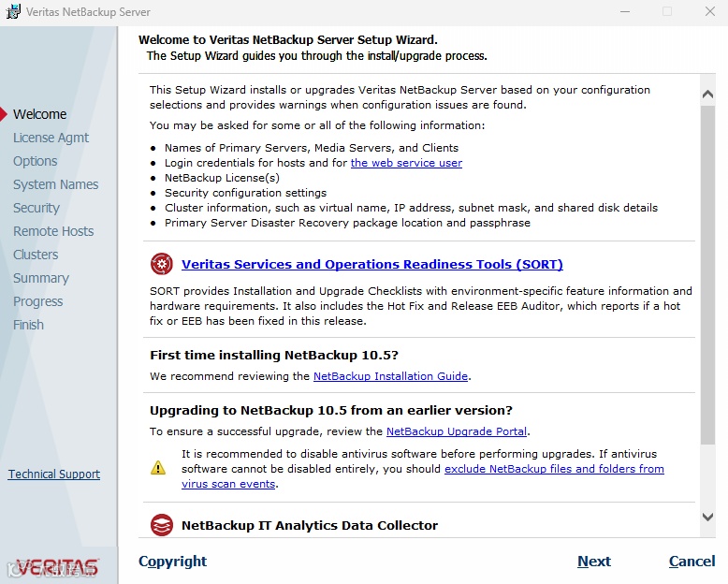Screen dimensions: 728x584
Task: Select the Options step in sidebar
Action: pyautogui.click(x=36, y=161)
